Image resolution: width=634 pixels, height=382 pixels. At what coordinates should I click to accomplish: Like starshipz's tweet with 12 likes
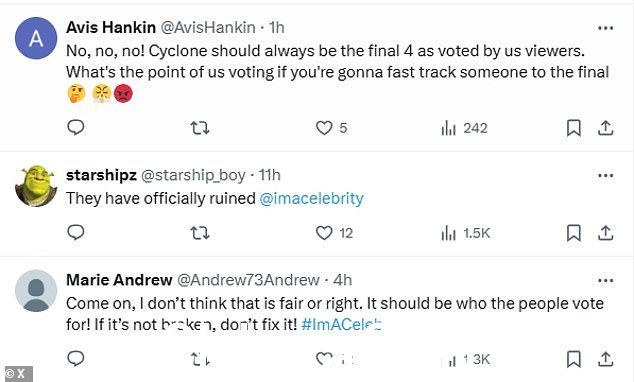pos(324,233)
